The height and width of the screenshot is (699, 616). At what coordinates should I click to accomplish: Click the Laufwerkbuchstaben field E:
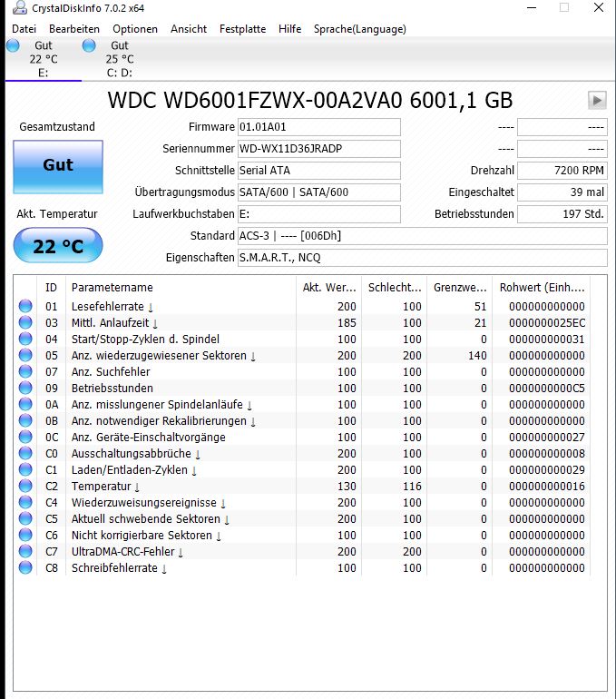pyautogui.click(x=319, y=214)
